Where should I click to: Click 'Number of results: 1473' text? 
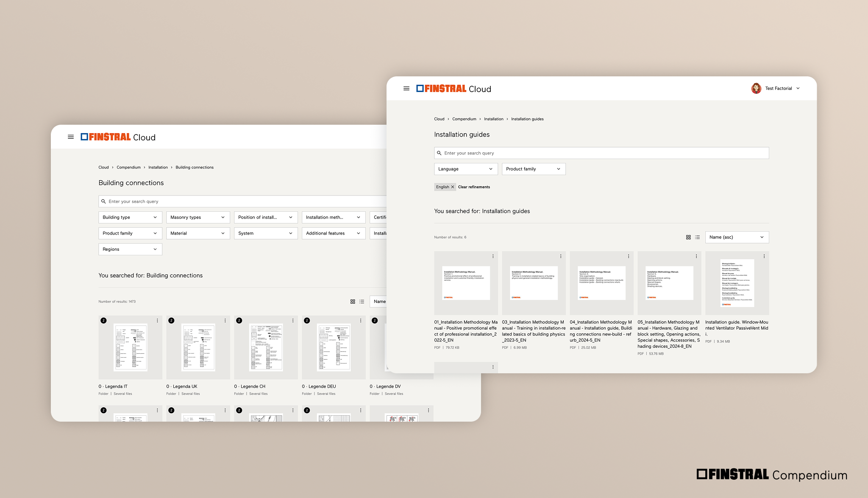(117, 302)
